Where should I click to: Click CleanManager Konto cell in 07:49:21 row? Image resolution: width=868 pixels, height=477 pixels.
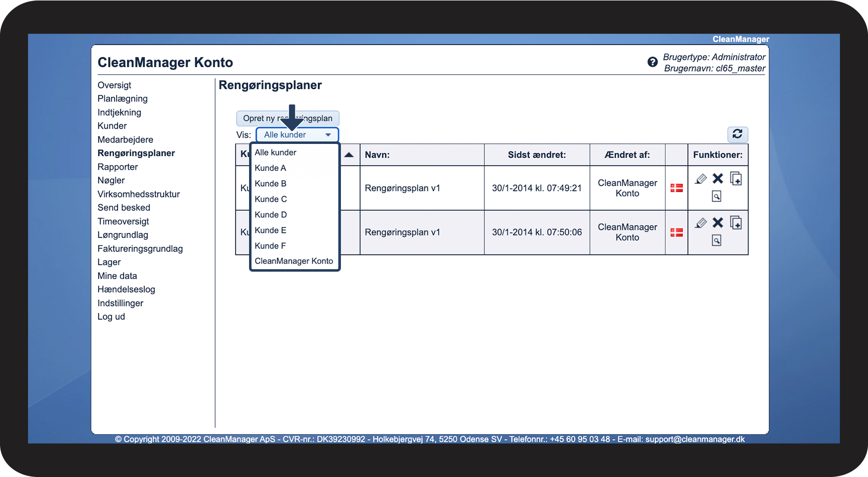[627, 188]
